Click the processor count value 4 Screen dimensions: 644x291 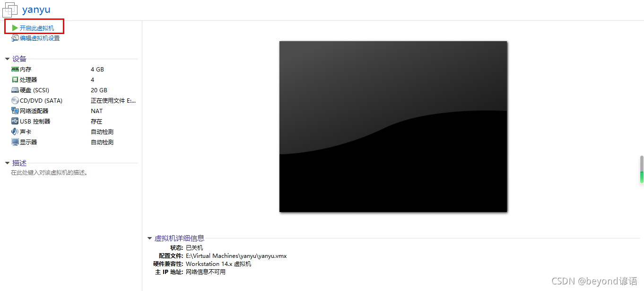click(x=93, y=79)
